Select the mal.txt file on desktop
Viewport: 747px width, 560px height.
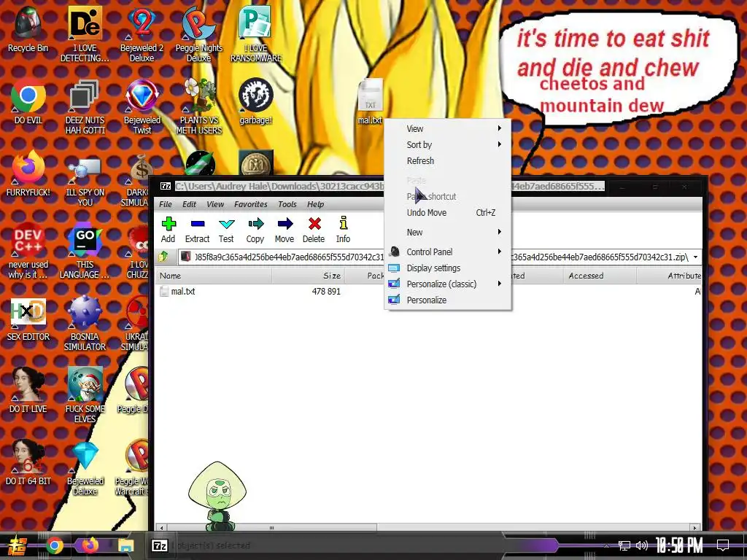tap(370, 102)
